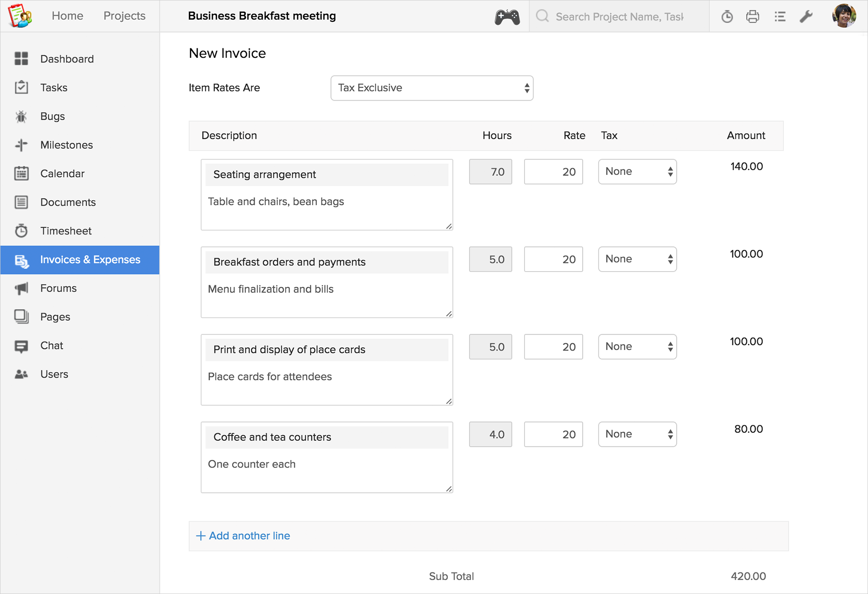Open Tax dropdown for Breakfast orders row
This screenshot has width=868, height=594.
click(637, 259)
